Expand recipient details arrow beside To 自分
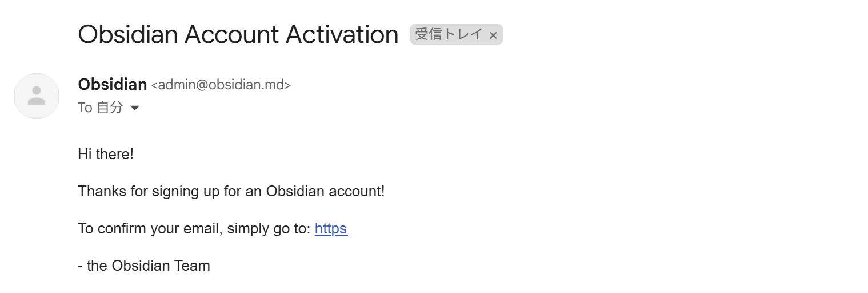The height and width of the screenshot is (293, 868). tap(135, 108)
